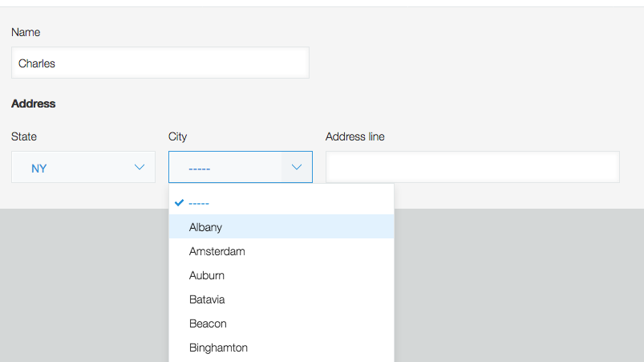
Task: Click the gray area left of the city list
Action: tap(80, 281)
